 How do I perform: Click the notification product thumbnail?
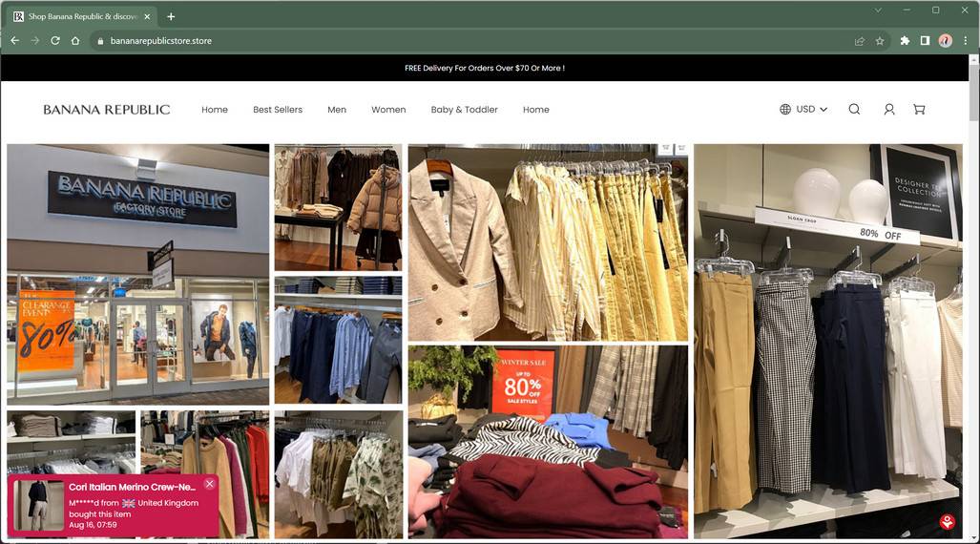tap(39, 505)
